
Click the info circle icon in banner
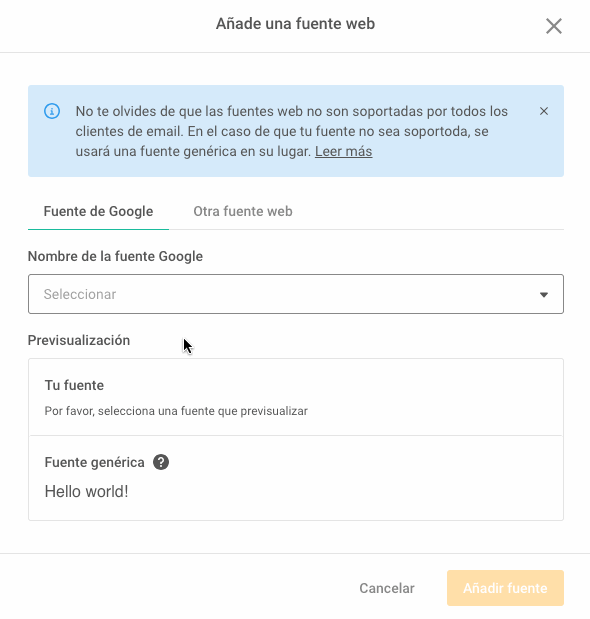52,111
